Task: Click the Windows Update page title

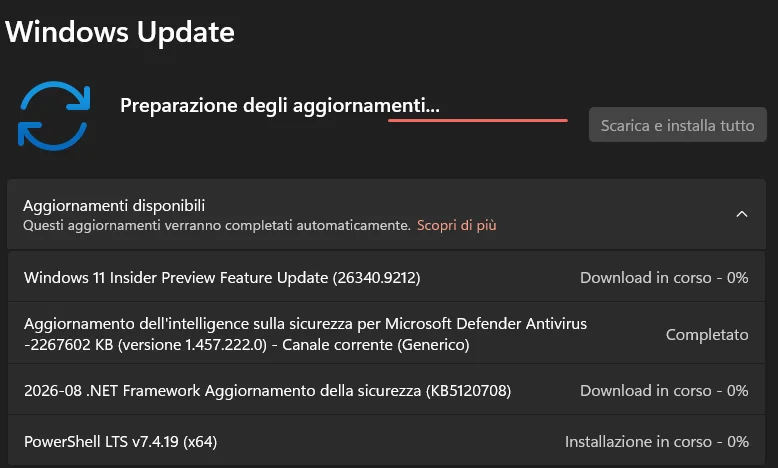Action: tap(120, 32)
